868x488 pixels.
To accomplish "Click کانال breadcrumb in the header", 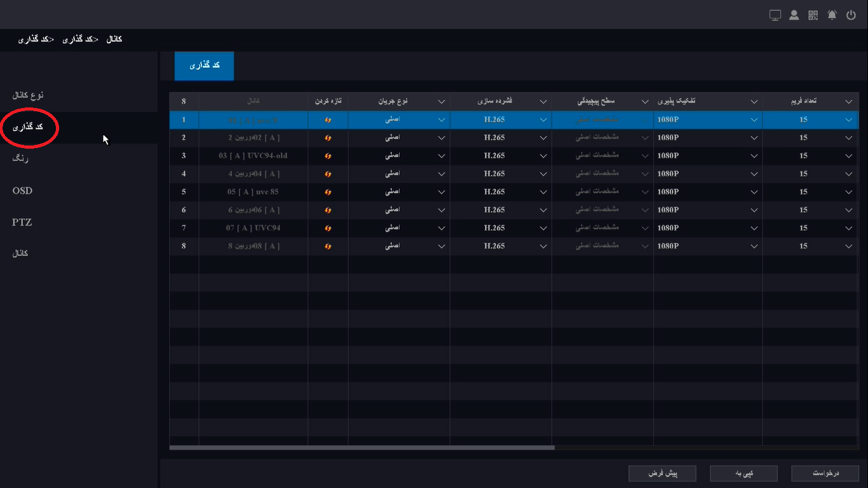I will pyautogui.click(x=114, y=39).
